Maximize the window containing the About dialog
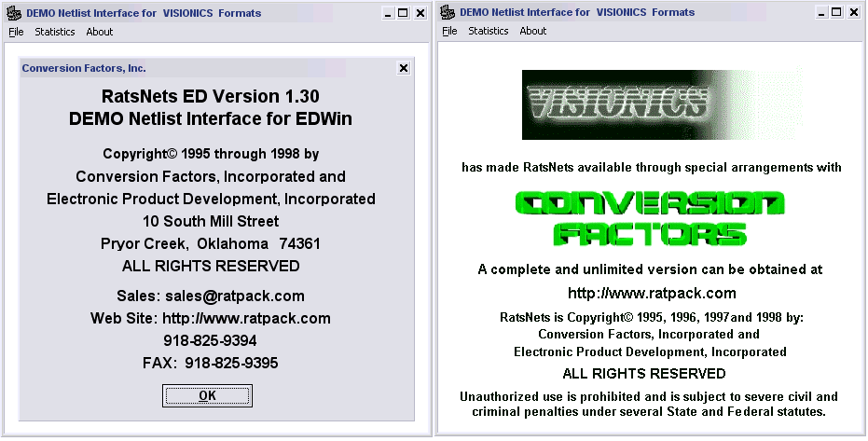The image size is (868, 441). coord(403,13)
